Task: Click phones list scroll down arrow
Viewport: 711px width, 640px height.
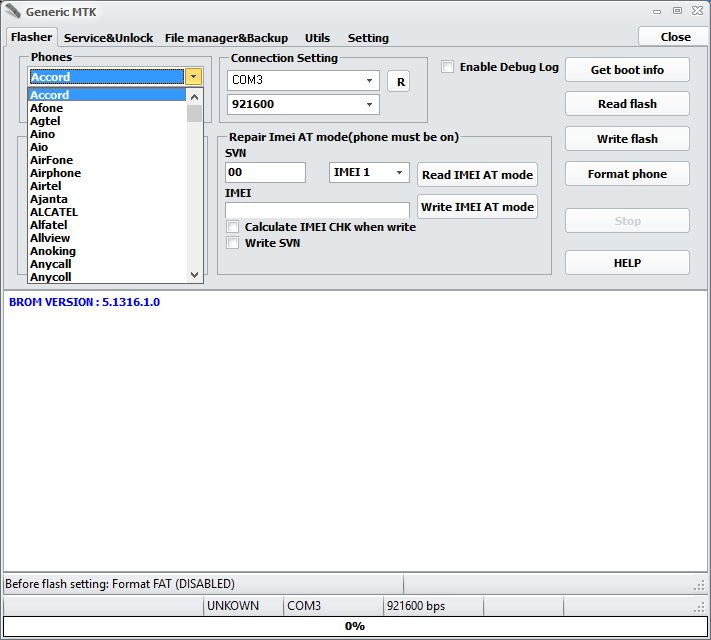Action: point(195,274)
